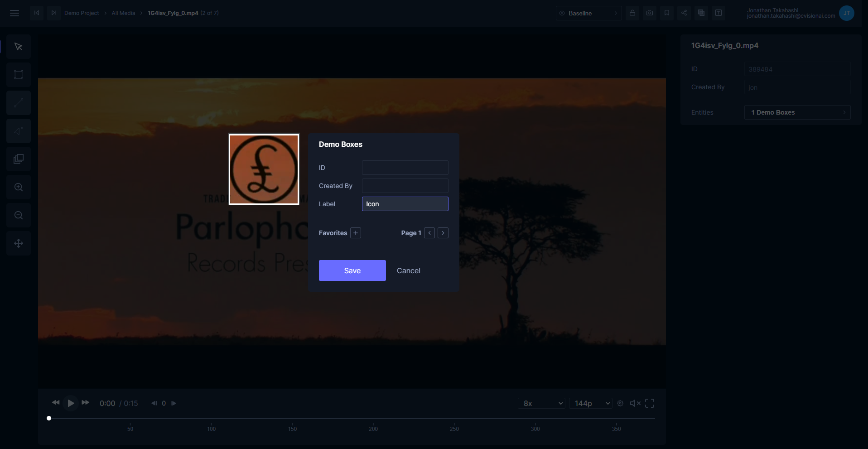Cancel the Demo Boxes dialog
Viewport: 868px width, 449px height.
pos(408,270)
